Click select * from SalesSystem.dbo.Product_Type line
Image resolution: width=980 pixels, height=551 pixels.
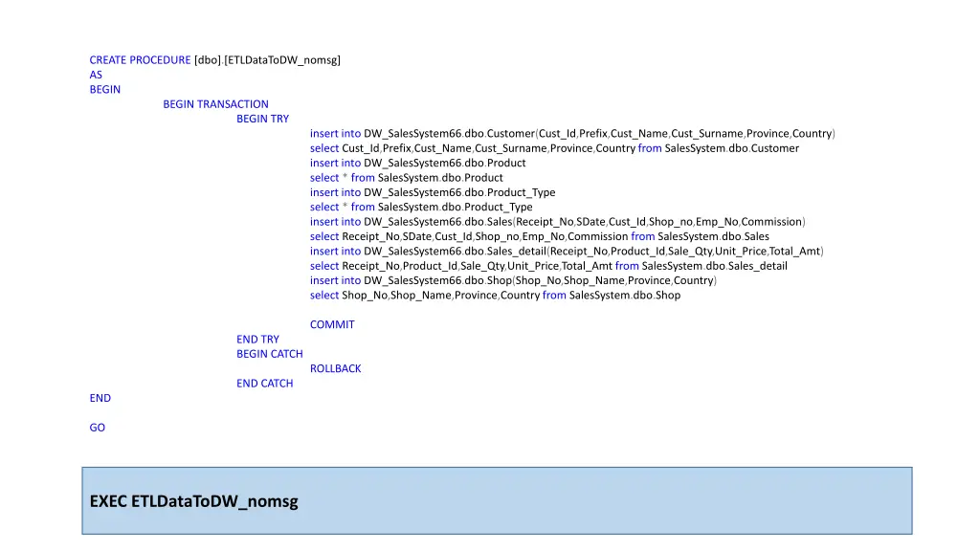tap(421, 208)
